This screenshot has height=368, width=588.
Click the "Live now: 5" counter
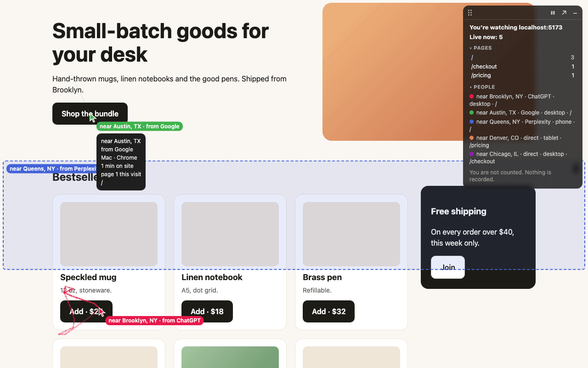(x=486, y=37)
